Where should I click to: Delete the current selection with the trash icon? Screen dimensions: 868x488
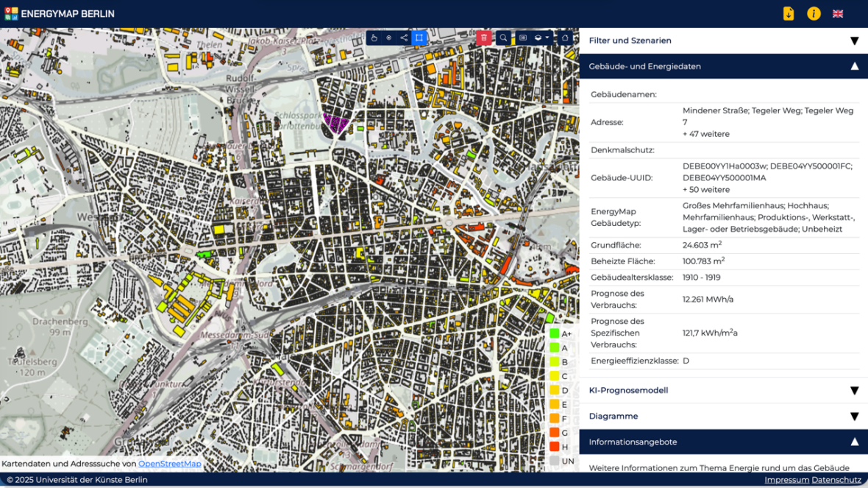(x=483, y=37)
